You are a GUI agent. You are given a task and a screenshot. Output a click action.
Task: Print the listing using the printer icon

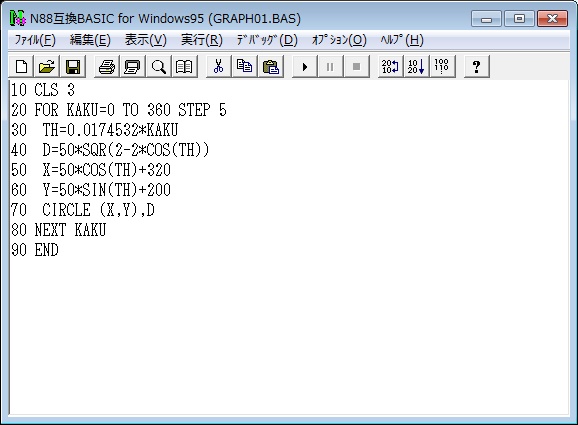click(107, 67)
